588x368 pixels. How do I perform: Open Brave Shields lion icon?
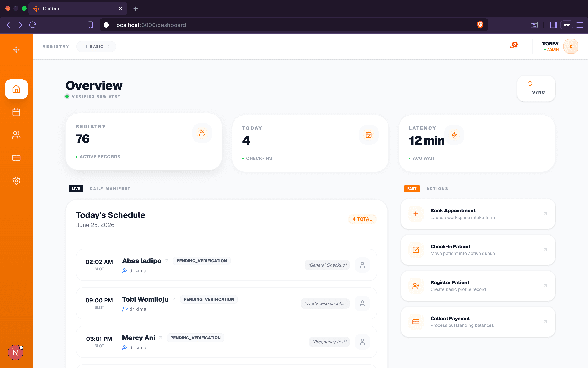tap(480, 25)
